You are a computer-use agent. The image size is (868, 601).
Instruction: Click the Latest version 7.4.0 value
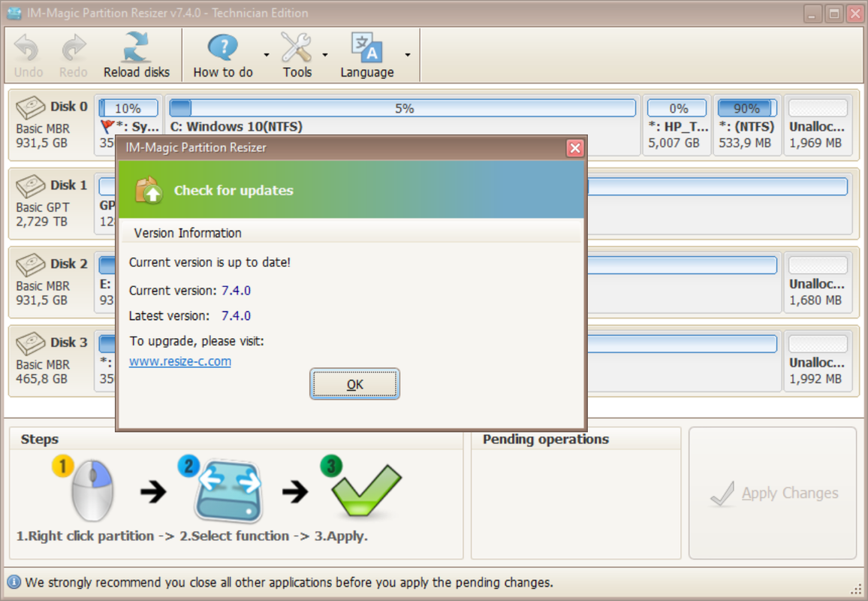pos(236,316)
